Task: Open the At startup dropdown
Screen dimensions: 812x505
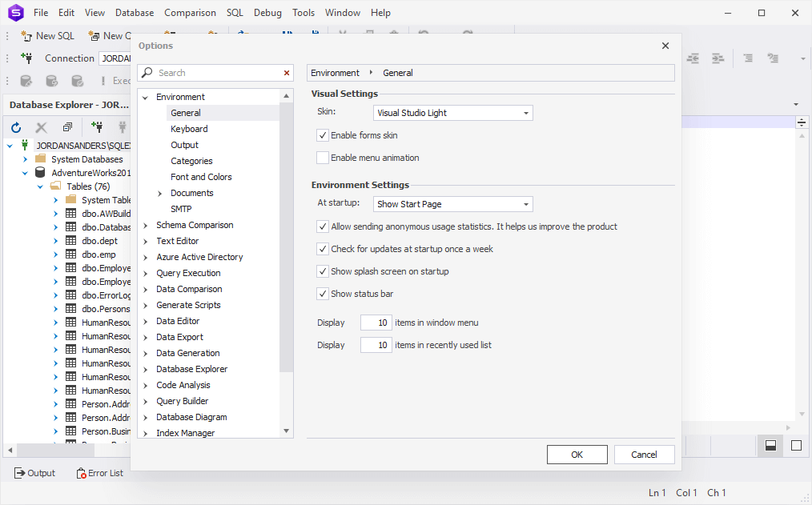Action: click(x=452, y=204)
